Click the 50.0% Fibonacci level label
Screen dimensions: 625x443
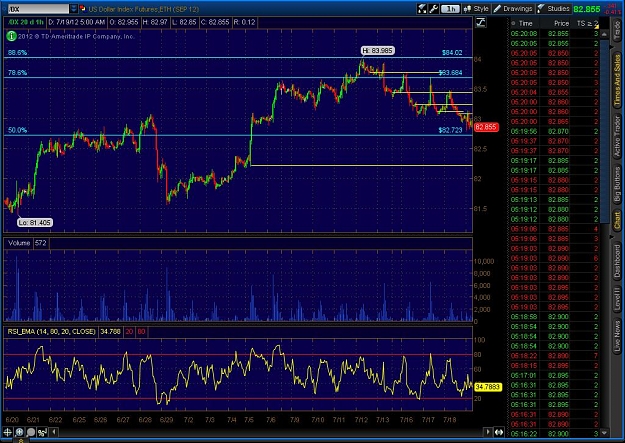(17, 130)
